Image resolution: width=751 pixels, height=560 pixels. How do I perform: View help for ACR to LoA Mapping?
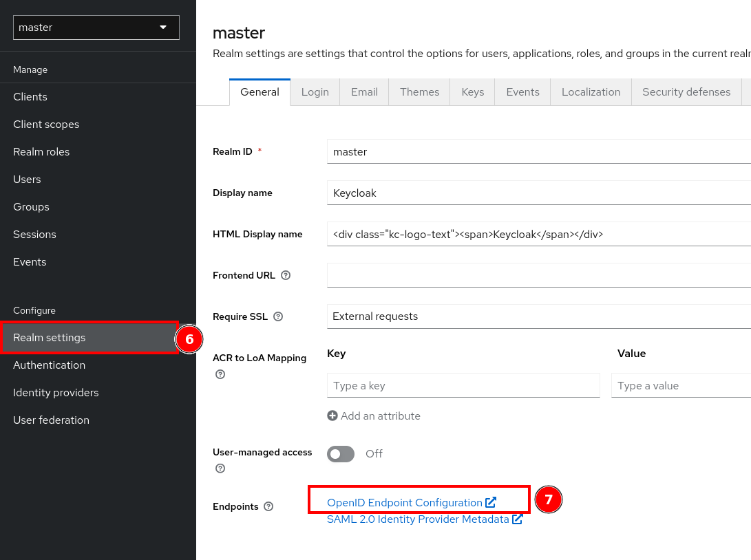pyautogui.click(x=220, y=374)
